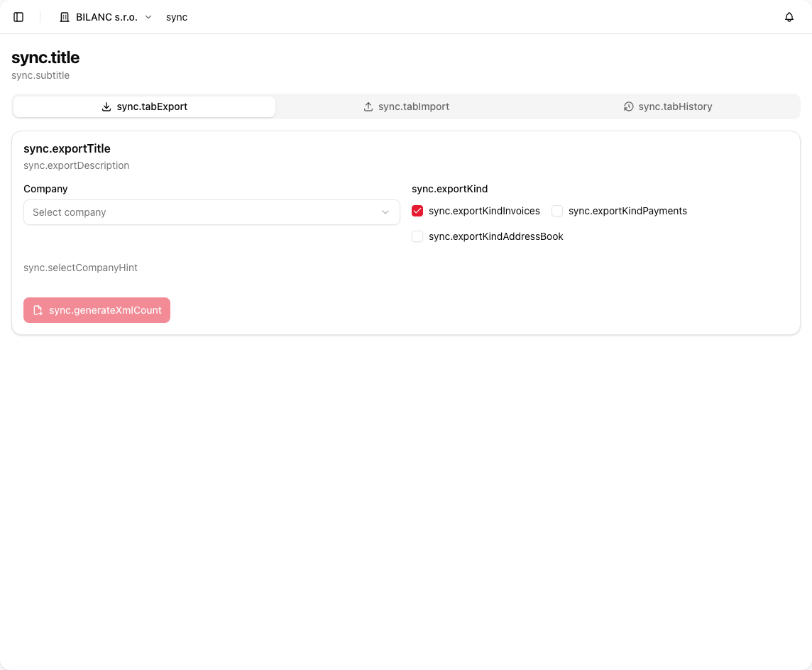This screenshot has width=812, height=670.
Task: Uncheck sync.exportKindInvoices checkbox
Action: pyautogui.click(x=417, y=211)
